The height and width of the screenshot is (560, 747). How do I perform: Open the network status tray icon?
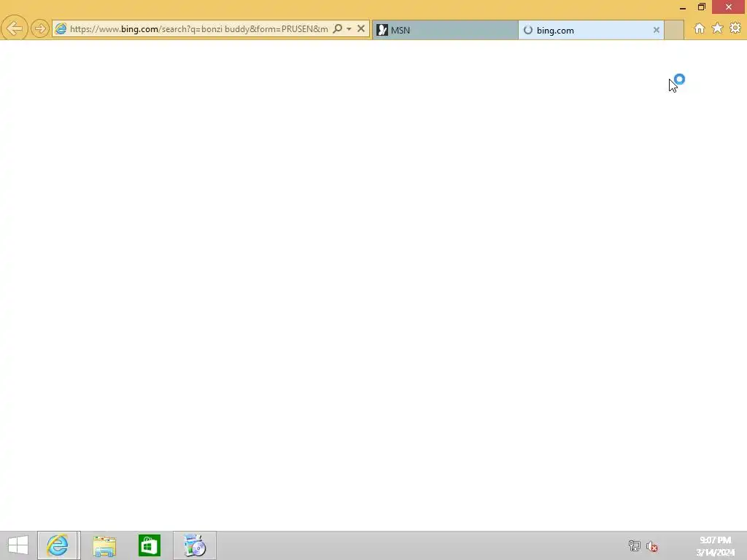point(634,546)
